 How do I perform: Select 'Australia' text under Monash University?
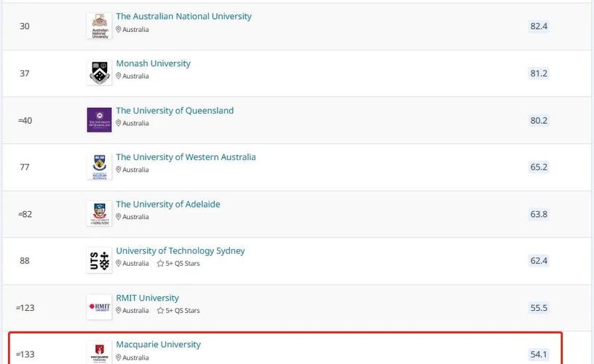135,76
